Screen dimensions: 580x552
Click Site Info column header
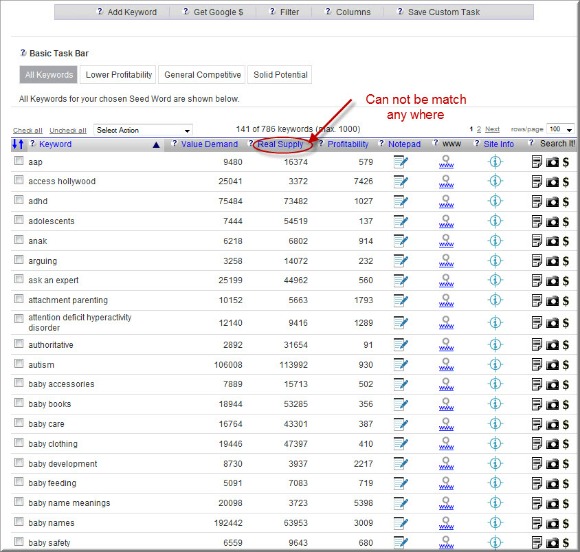click(499, 144)
